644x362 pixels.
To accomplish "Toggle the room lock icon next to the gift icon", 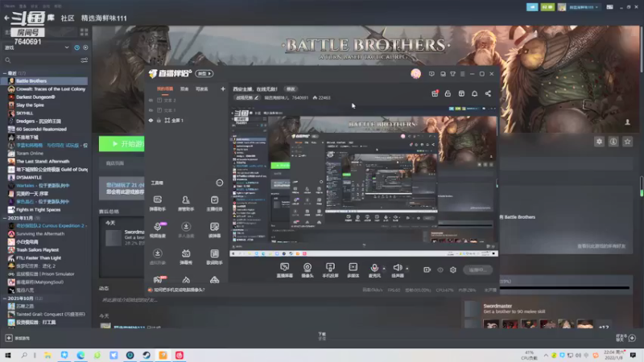I will tap(448, 93).
